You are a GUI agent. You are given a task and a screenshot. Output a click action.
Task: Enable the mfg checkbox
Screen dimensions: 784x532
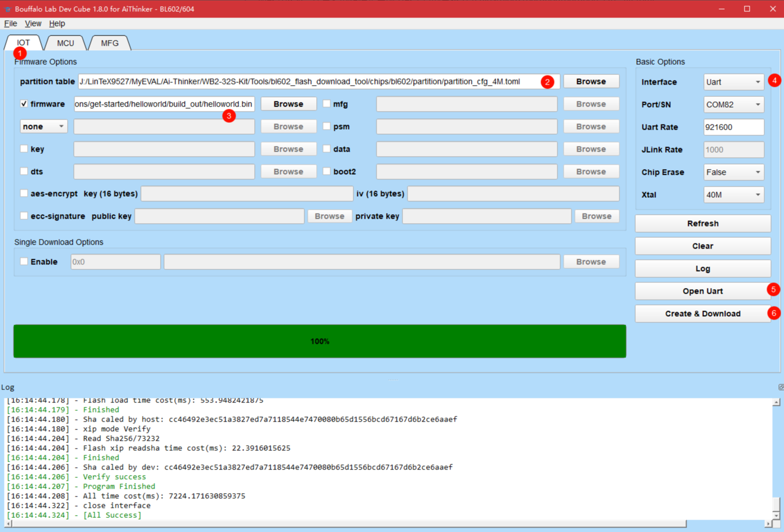click(326, 104)
